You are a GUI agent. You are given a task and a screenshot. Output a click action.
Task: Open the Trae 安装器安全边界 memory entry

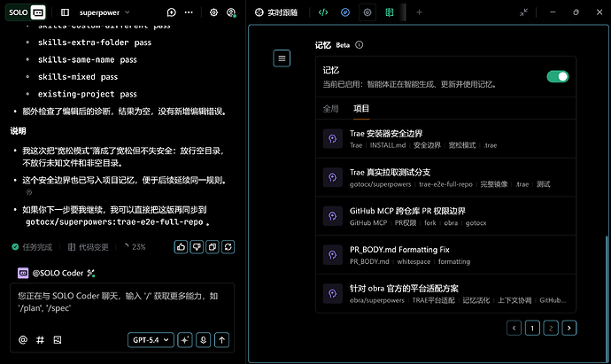pyautogui.click(x=445, y=139)
